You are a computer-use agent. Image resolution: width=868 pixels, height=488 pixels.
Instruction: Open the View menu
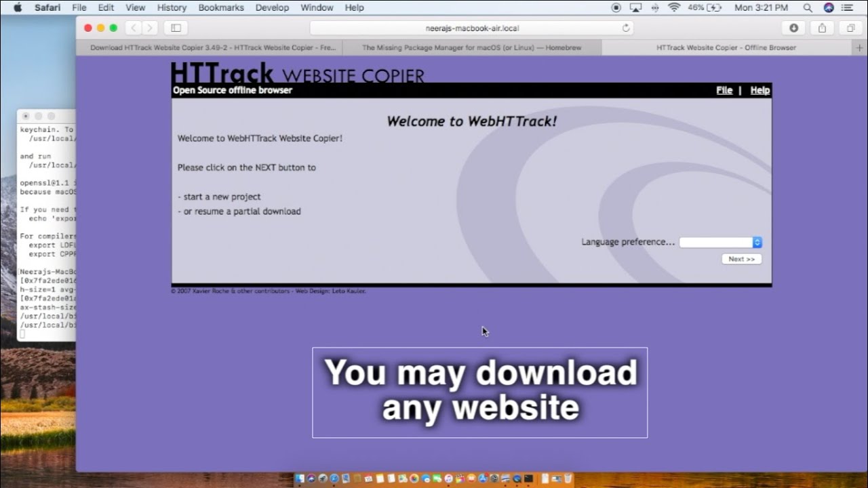click(x=136, y=7)
